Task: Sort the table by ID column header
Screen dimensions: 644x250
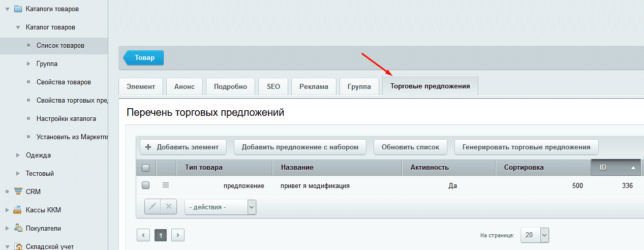Action: (616, 167)
